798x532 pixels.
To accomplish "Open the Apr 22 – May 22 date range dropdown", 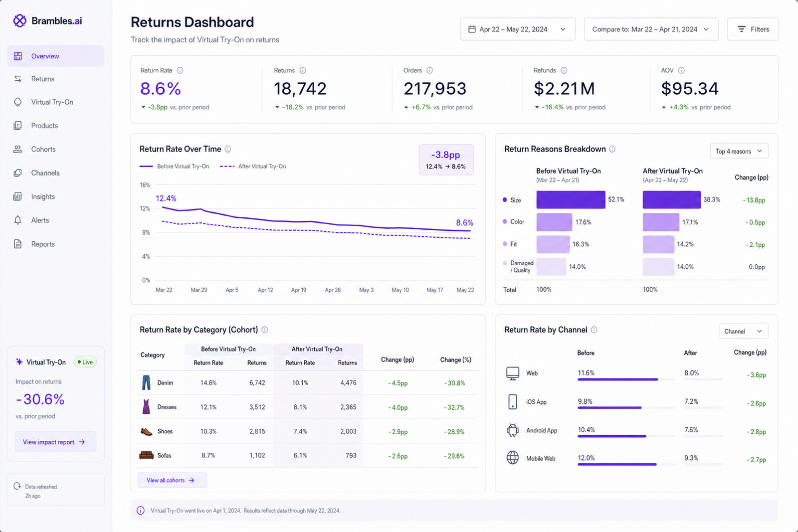I will pyautogui.click(x=518, y=29).
